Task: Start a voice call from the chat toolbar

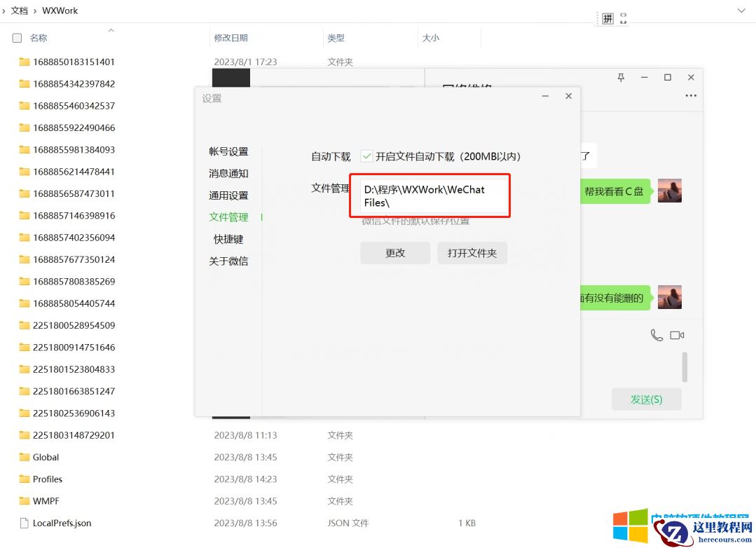Action: (656, 335)
